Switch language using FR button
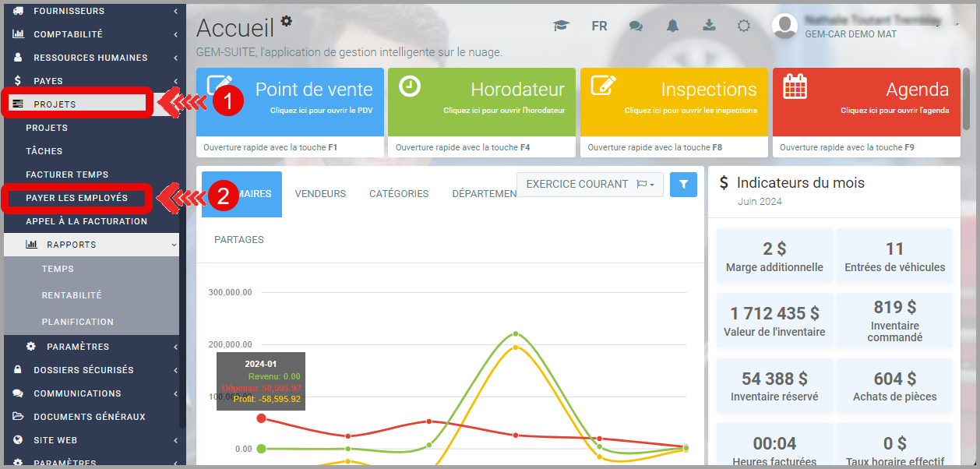This screenshot has height=469, width=980. (x=599, y=26)
